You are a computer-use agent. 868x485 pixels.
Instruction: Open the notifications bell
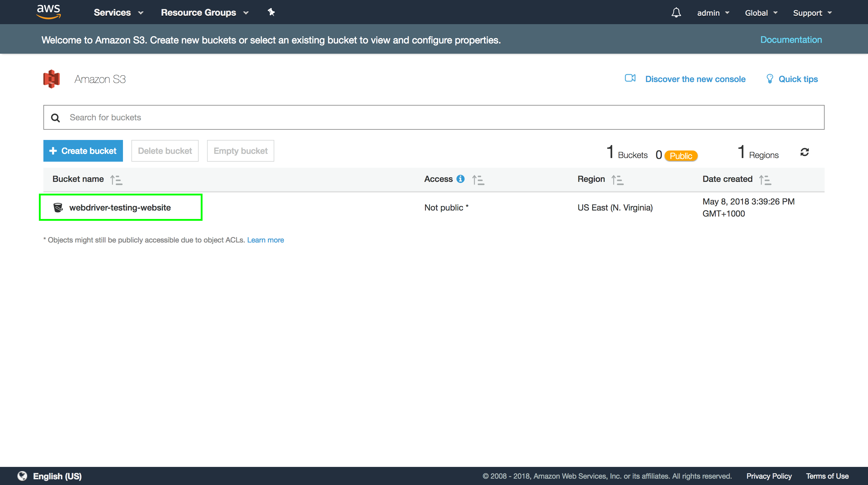click(676, 13)
